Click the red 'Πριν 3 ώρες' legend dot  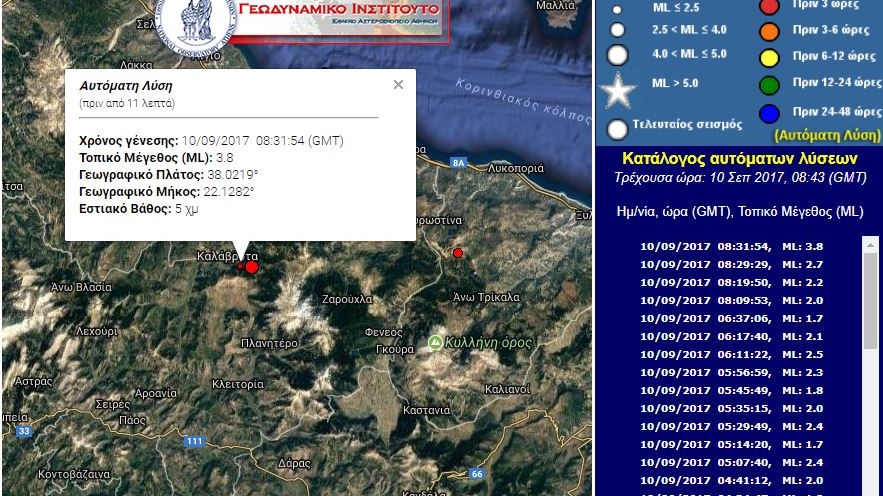769,7
